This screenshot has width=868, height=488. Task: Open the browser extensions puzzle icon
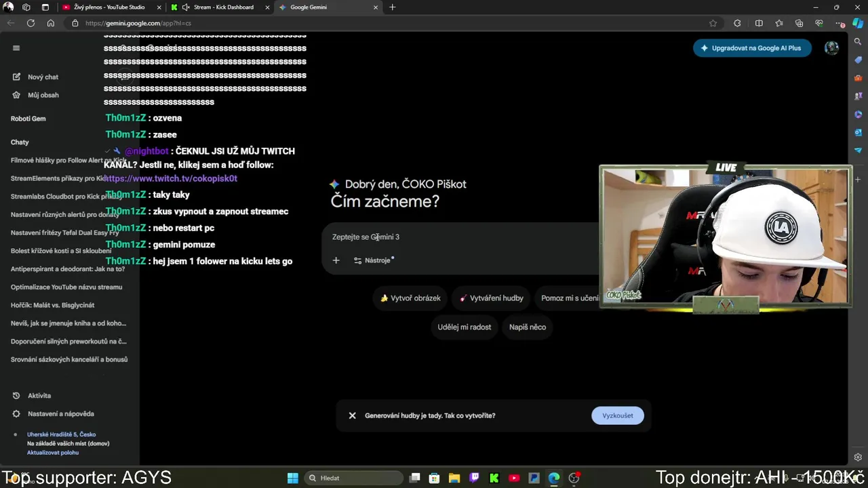737,23
